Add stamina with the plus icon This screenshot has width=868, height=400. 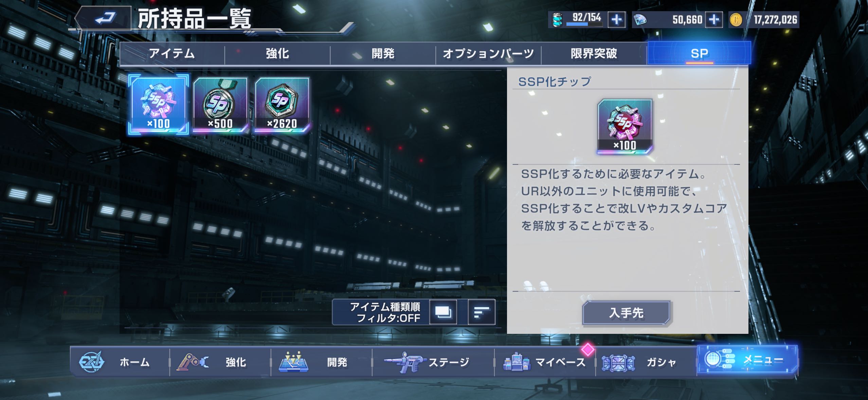click(x=616, y=20)
